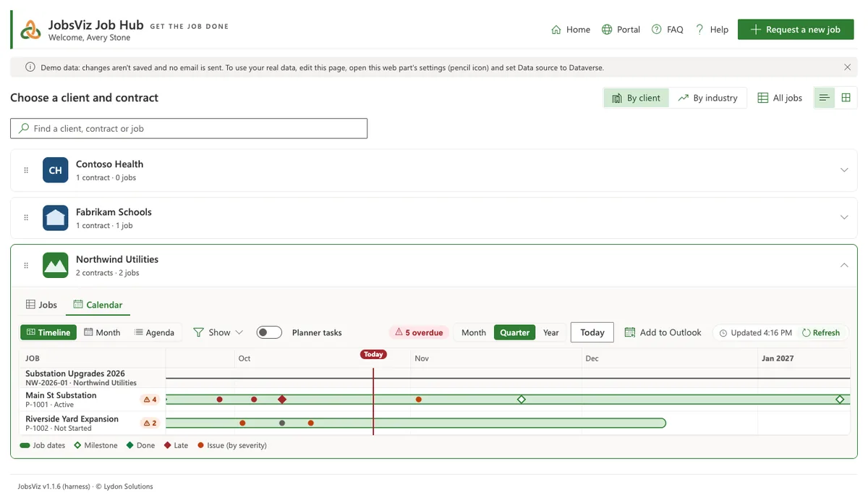Viewport: 868px width, 501px height.
Task: Click the Fabrikam Schools house logo
Action: coord(56,218)
